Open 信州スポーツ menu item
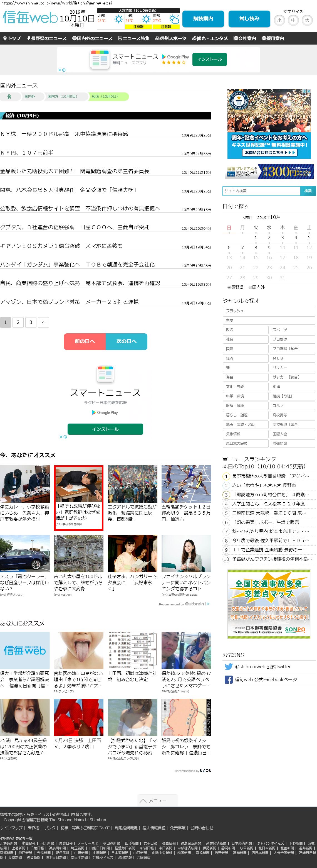Image resolution: width=317 pixels, height=868 pixels. tap(171, 38)
